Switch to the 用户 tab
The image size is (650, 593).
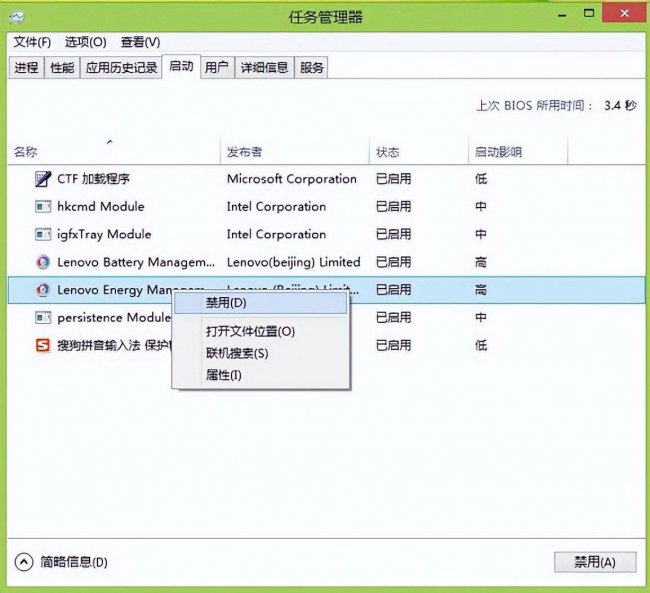tap(217, 67)
